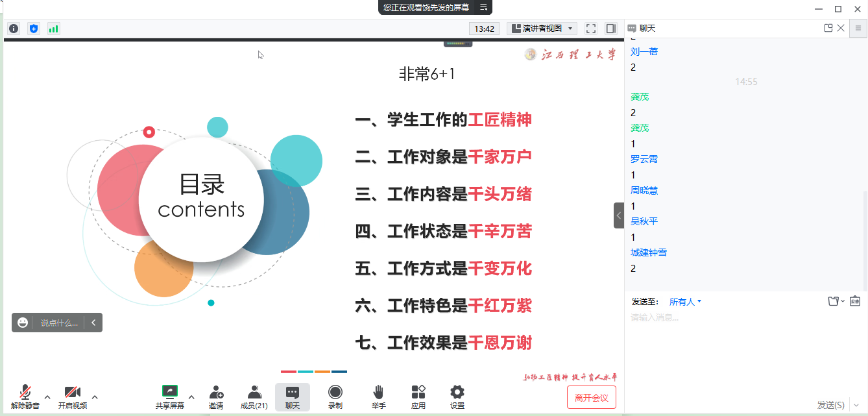868x416 pixels.
Task: Click sender name 罗云霄 in chat
Action: point(644,159)
